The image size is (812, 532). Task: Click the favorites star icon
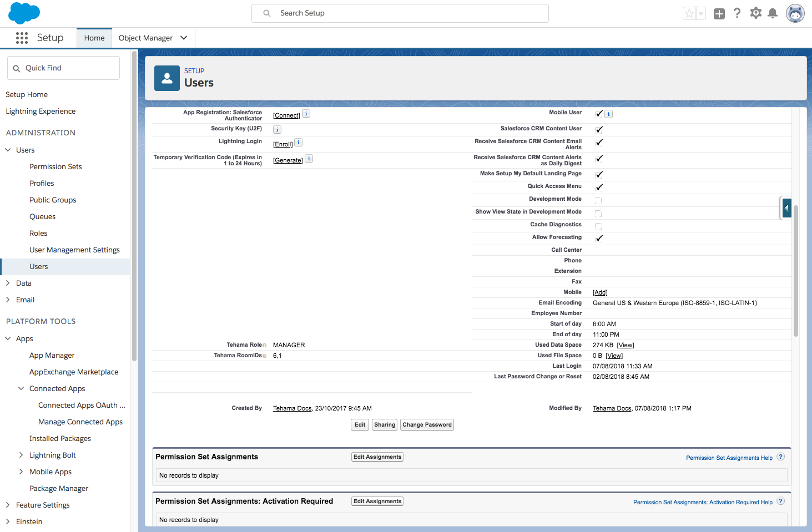[689, 14]
